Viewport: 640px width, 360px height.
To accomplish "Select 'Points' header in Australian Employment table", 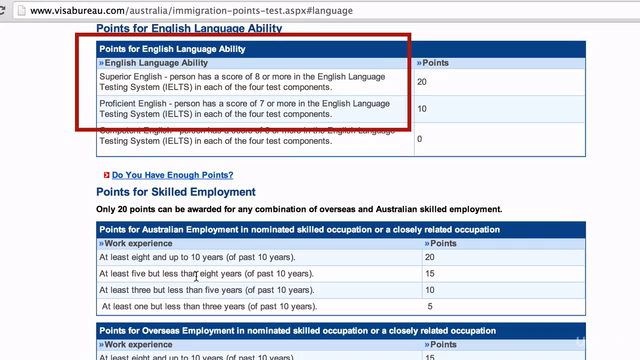I will point(504,243).
